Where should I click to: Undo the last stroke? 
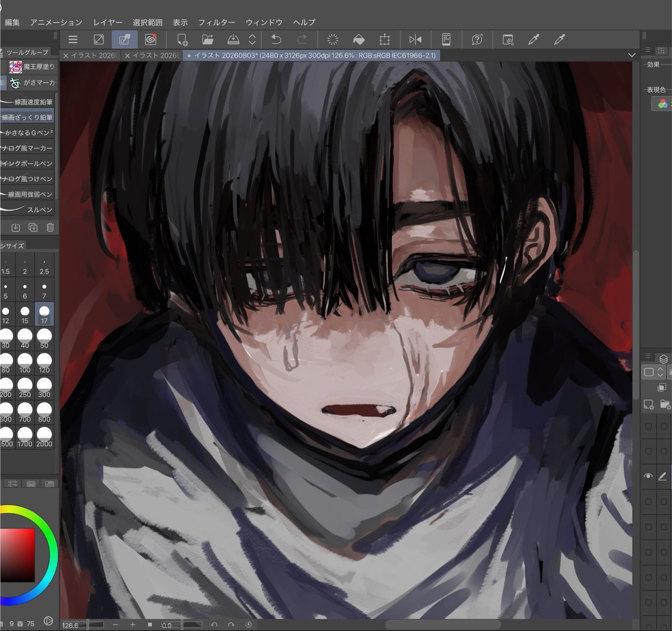[x=276, y=39]
